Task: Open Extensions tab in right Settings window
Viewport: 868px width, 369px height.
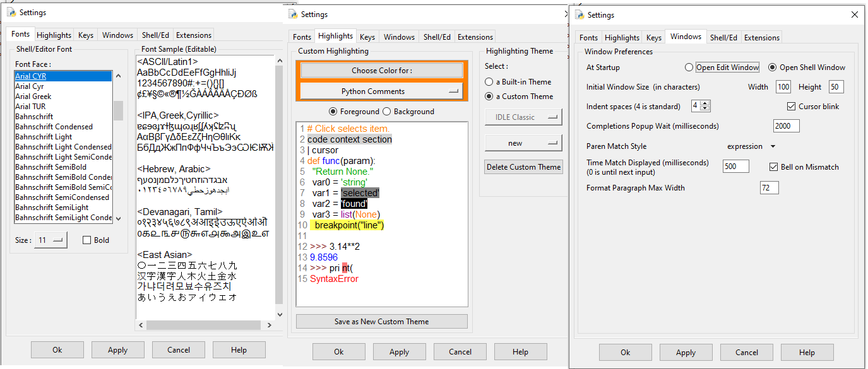Action: [x=762, y=38]
